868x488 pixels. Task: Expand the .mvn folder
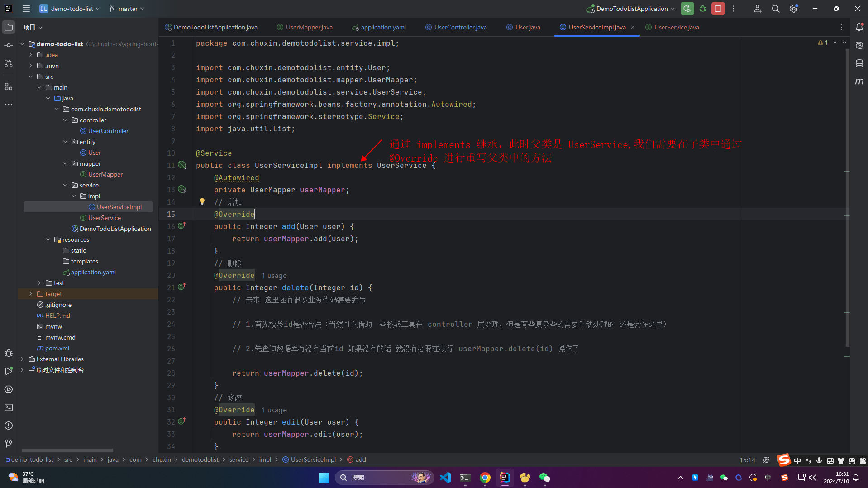pos(31,66)
